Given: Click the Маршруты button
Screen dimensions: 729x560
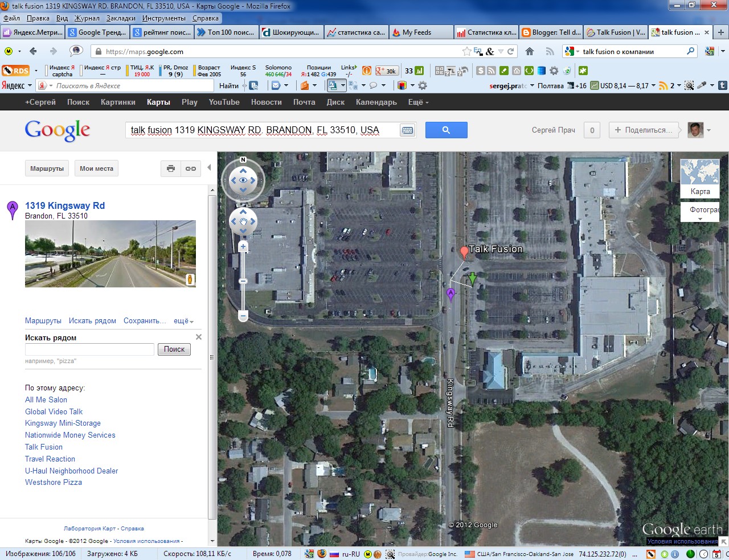Looking at the screenshot, I should point(47,168).
